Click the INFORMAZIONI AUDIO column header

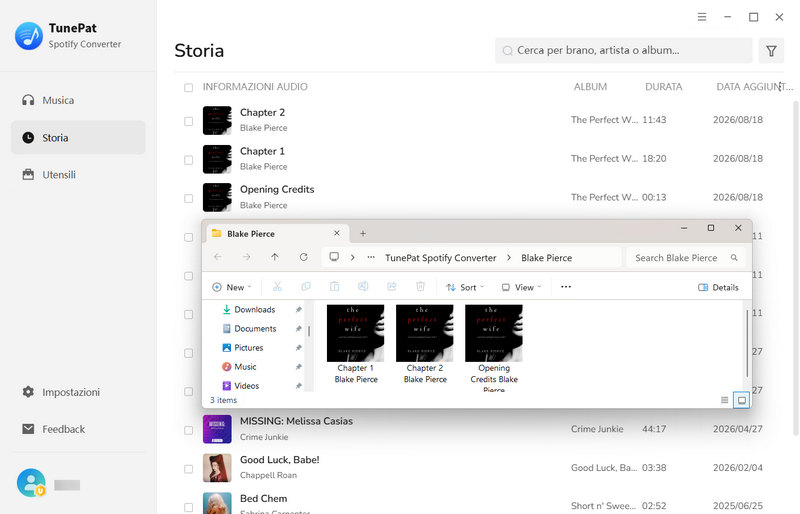(x=255, y=87)
